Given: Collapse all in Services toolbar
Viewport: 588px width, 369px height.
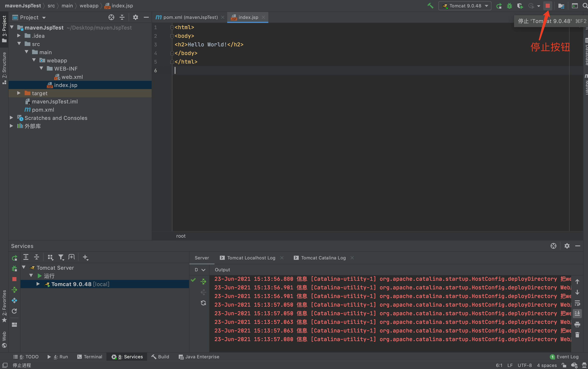Looking at the screenshot, I should pos(36,257).
